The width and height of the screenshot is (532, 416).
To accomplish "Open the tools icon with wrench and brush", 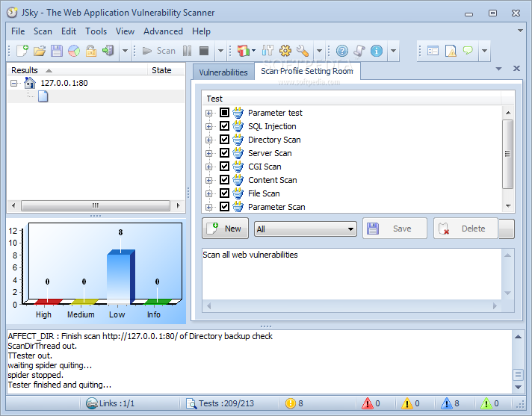I will pyautogui.click(x=267, y=51).
